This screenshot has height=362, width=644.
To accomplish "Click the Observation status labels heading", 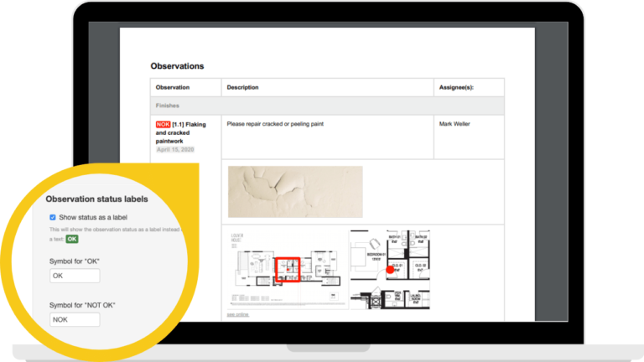I will [x=97, y=199].
